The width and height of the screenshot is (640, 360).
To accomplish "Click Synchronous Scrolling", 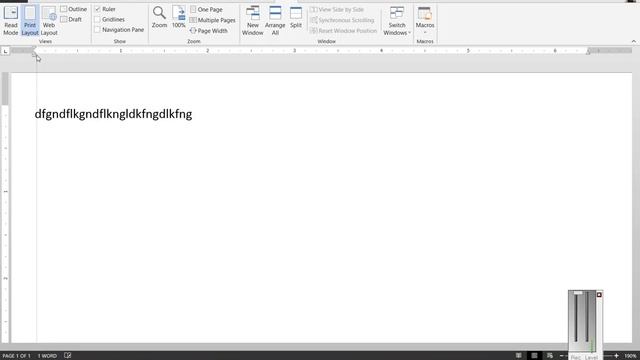I will [x=342, y=20].
